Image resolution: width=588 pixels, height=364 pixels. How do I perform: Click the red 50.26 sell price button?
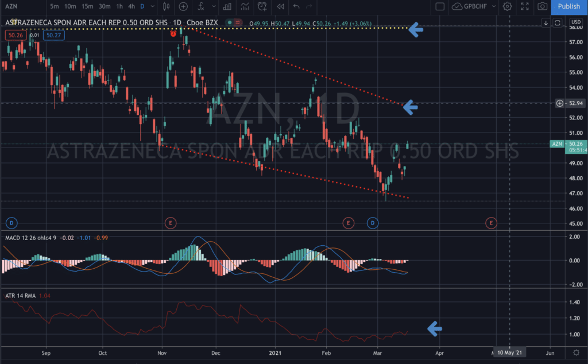16,35
